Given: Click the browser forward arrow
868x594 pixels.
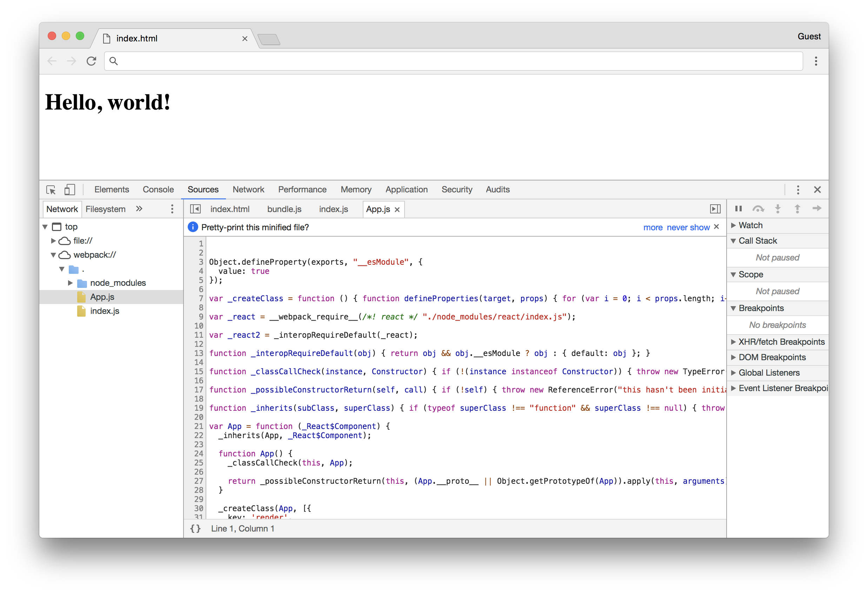Looking at the screenshot, I should 71,61.
